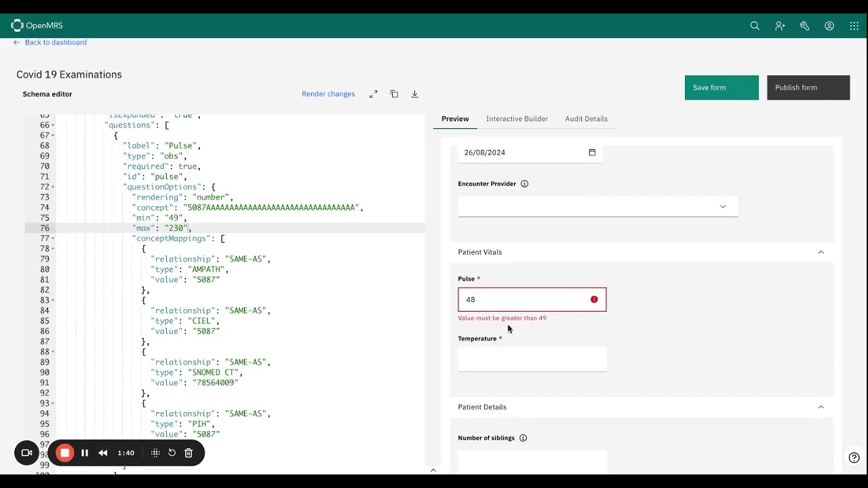Click the error text 'Value must be greater than 49'
868x488 pixels.
[x=502, y=318]
